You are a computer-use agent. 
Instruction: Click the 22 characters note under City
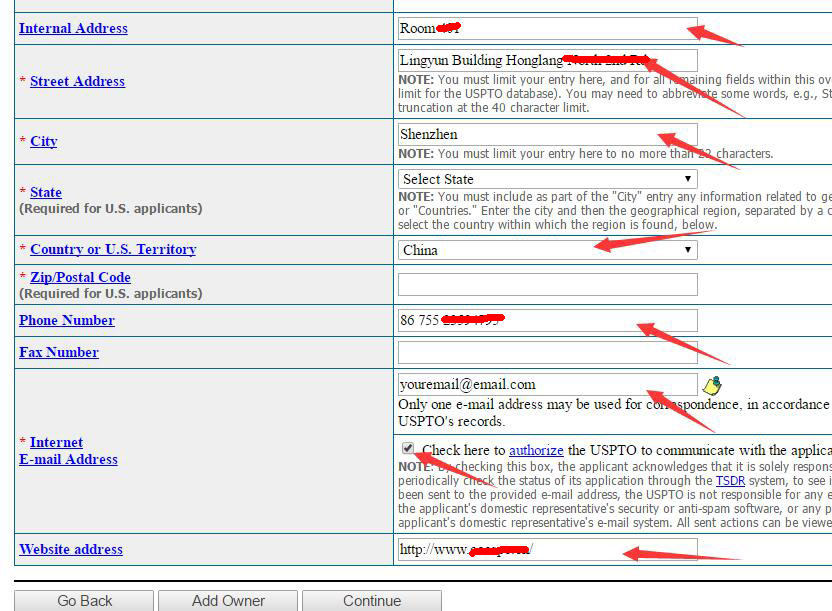pyautogui.click(x=586, y=154)
